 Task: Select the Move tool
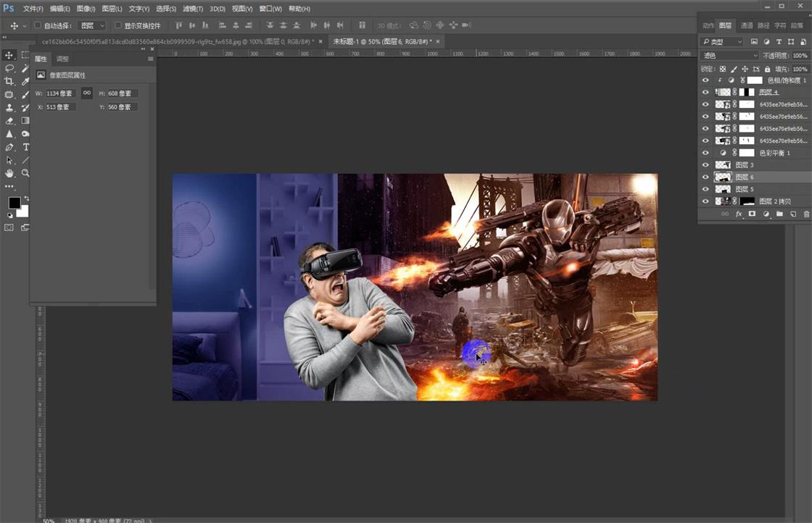click(9, 55)
